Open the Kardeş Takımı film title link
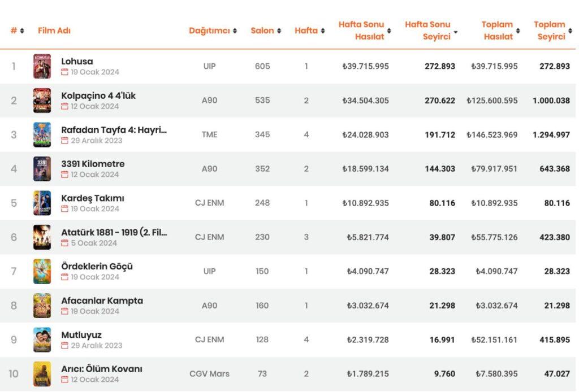579x392 pixels. tap(93, 198)
